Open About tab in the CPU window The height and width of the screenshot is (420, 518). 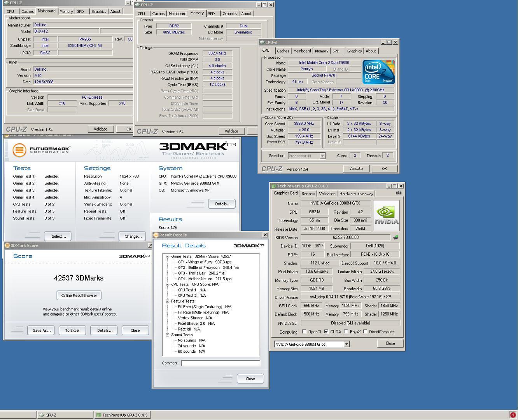pos(371,51)
